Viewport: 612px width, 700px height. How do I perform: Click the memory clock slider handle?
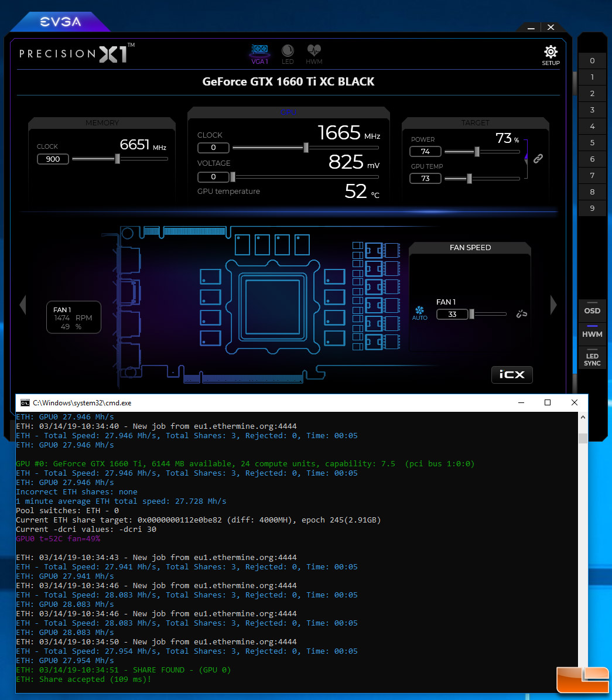tap(117, 159)
